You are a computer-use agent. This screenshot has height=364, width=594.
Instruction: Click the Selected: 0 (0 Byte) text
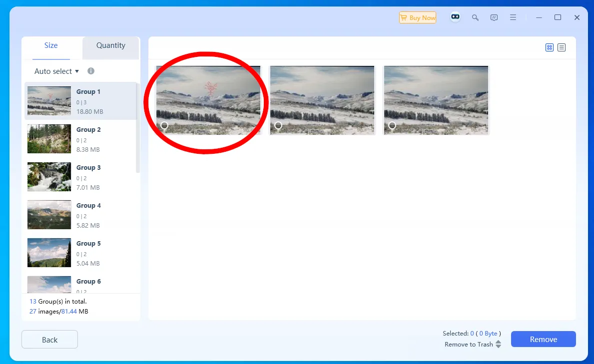click(472, 334)
